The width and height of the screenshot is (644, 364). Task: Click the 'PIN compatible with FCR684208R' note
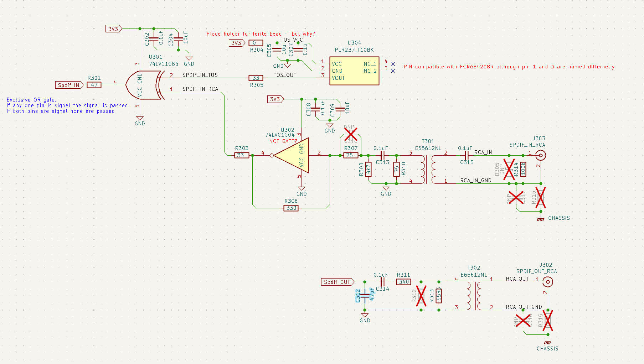(x=509, y=67)
